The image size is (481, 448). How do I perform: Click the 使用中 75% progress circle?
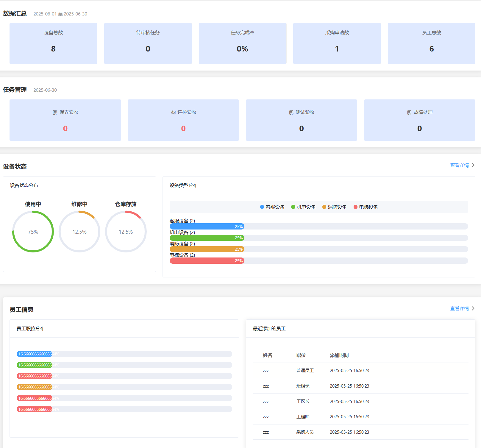tap(33, 232)
